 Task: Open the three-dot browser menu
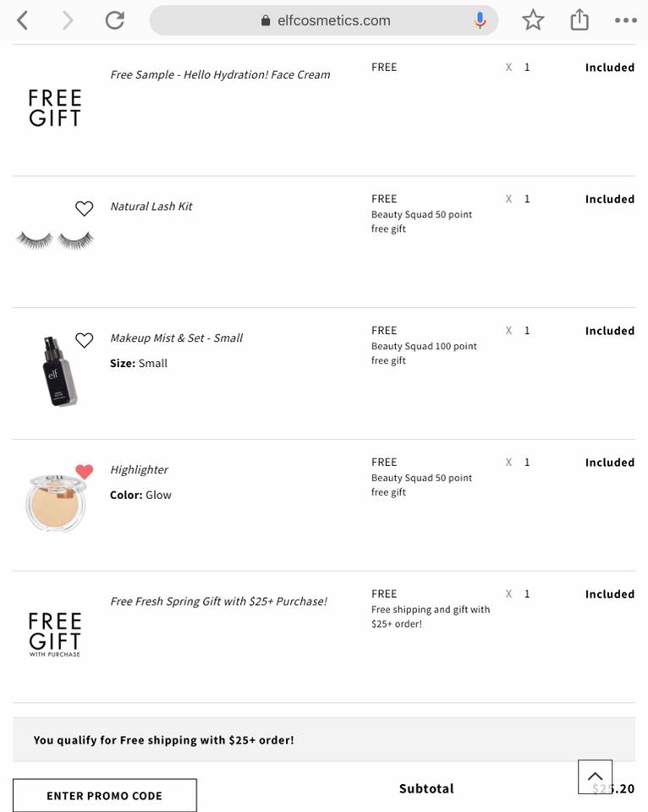tap(626, 20)
